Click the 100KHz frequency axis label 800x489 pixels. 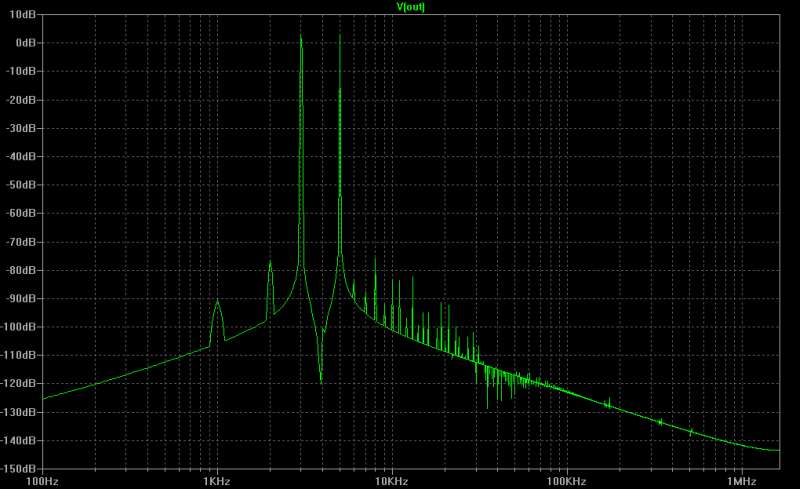click(x=566, y=481)
